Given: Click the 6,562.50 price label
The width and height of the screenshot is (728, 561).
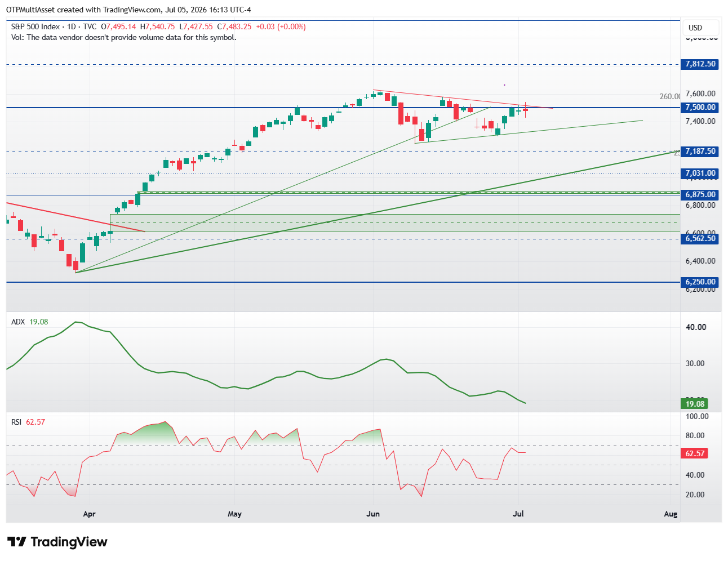Looking at the screenshot, I should pyautogui.click(x=700, y=239).
